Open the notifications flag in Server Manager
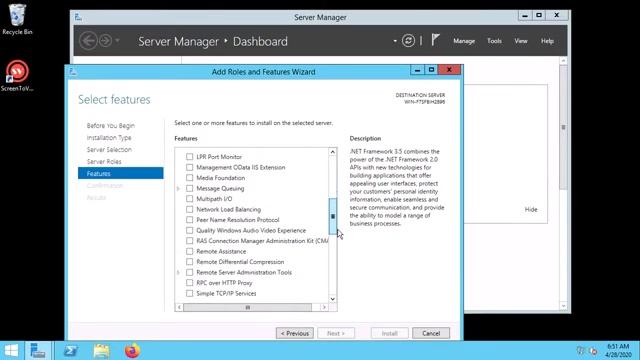The height and width of the screenshot is (360, 640). 436,40
